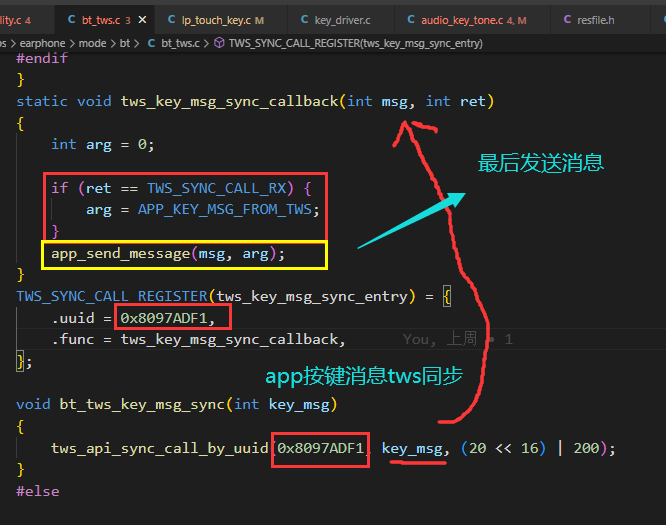This screenshot has height=525, width=666.
Task: Click C file icon on resfile.h tab
Action: pyautogui.click(x=567, y=20)
